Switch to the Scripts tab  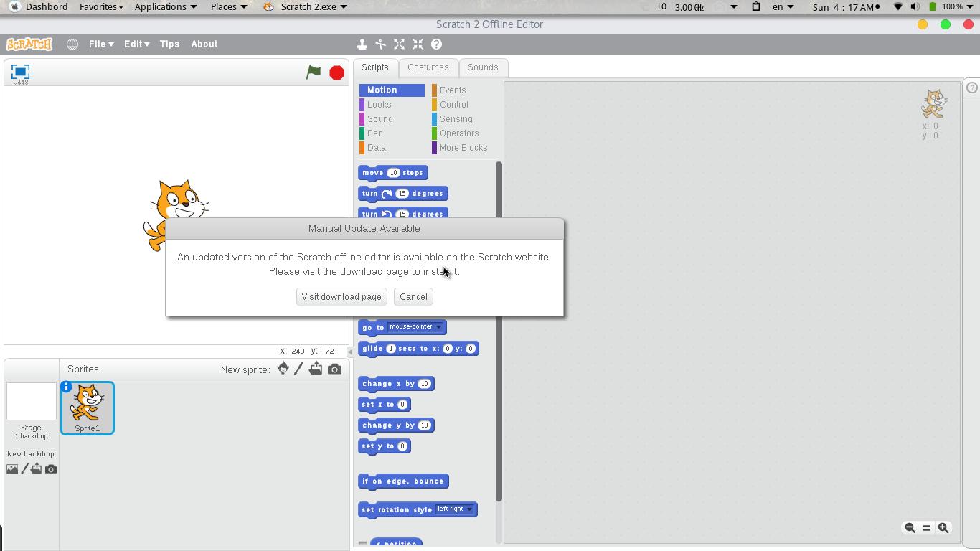coord(374,67)
